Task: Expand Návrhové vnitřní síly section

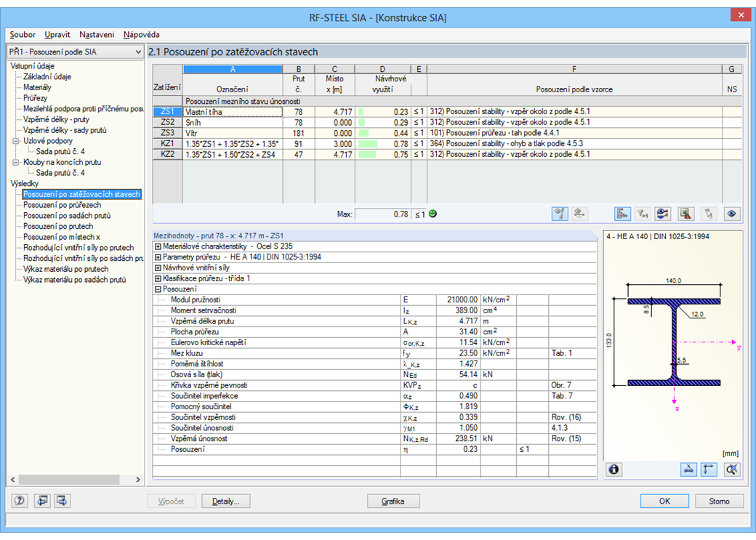Action: pos(158,268)
